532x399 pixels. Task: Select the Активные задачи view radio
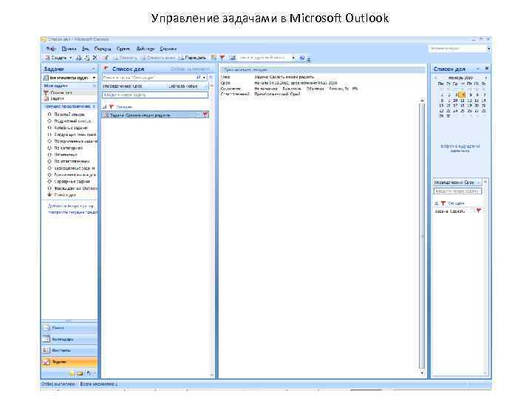click(x=50, y=128)
